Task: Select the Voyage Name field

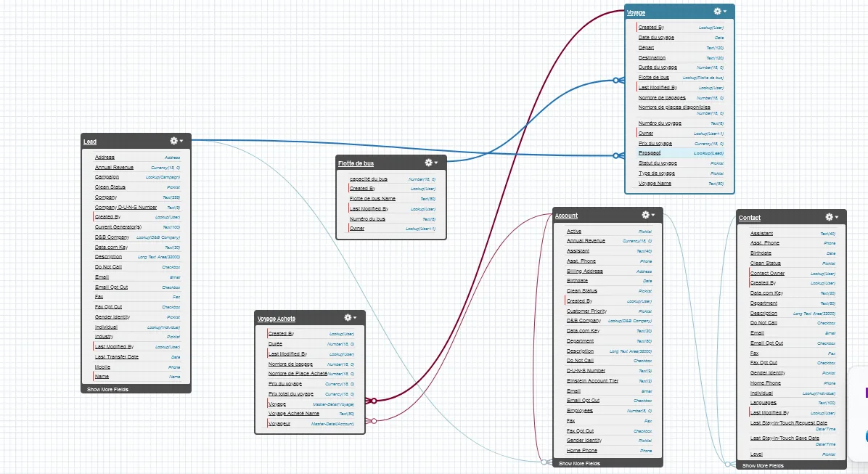Action: (x=680, y=184)
